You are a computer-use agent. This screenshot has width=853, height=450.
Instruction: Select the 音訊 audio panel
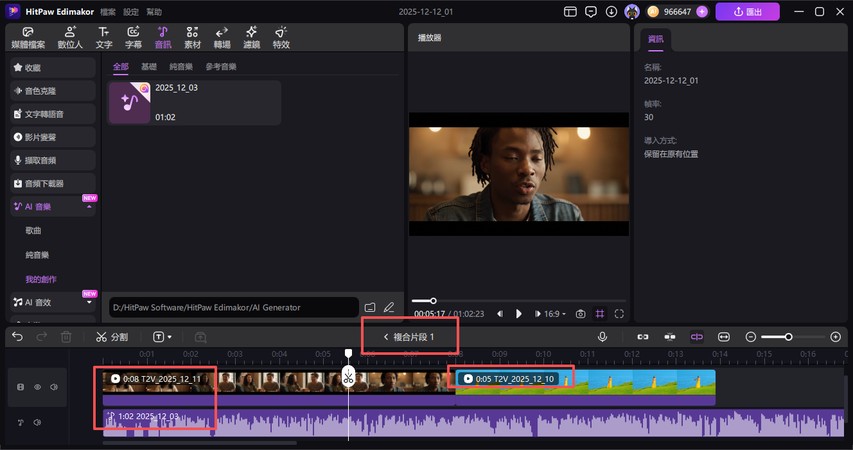coord(163,38)
